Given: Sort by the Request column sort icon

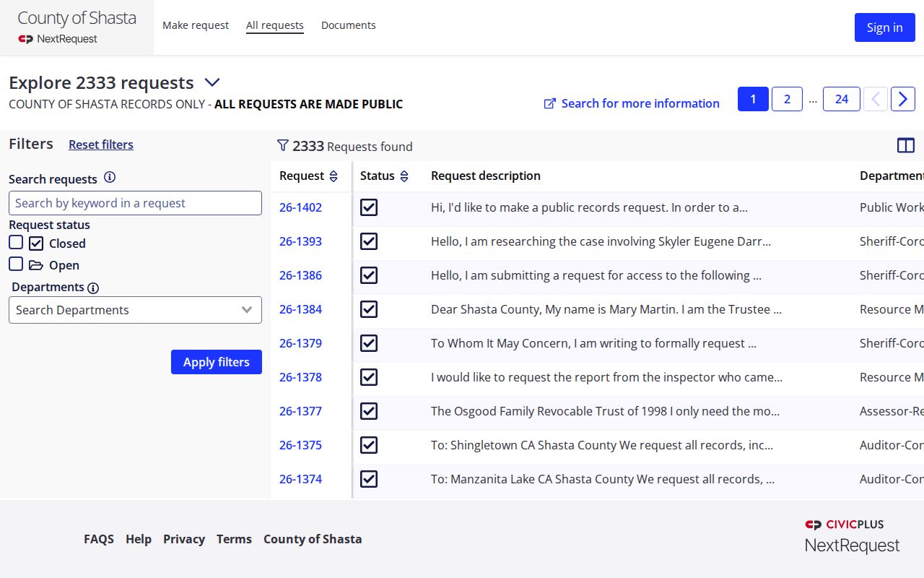Looking at the screenshot, I should click(x=334, y=176).
